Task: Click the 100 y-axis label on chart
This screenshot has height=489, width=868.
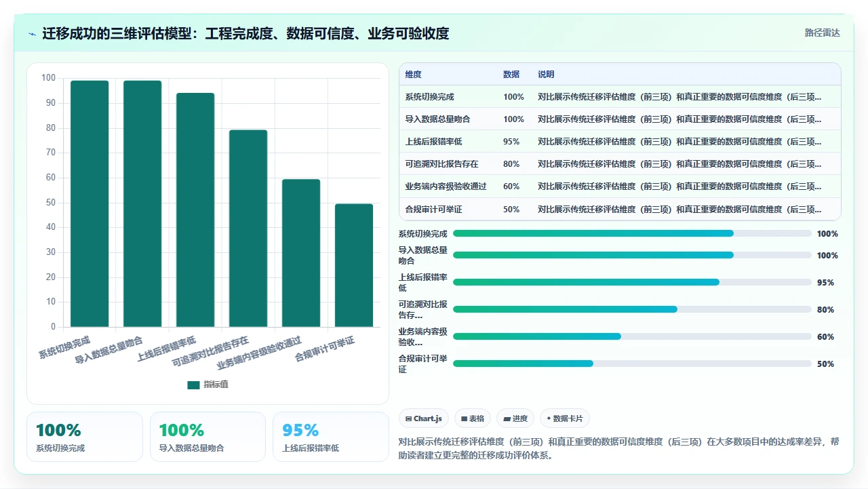Action: (48, 78)
